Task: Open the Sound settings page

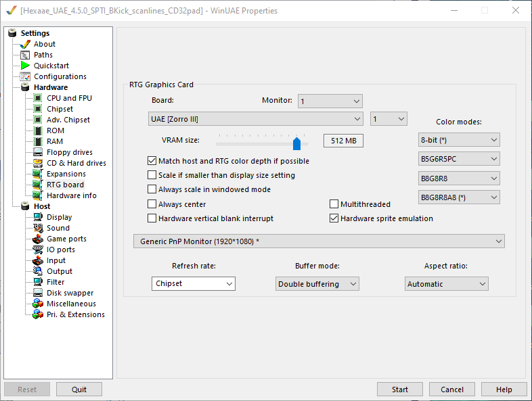Action: 58,228
